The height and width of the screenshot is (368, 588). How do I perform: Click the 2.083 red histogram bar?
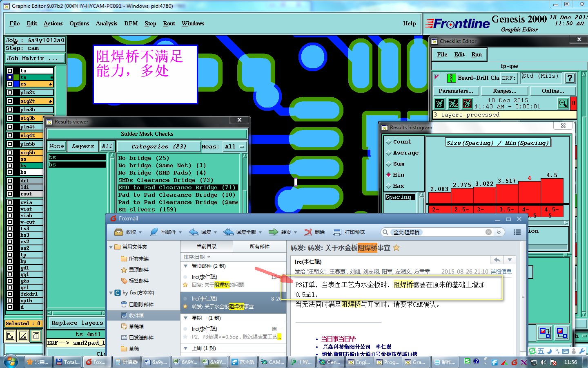click(440, 197)
